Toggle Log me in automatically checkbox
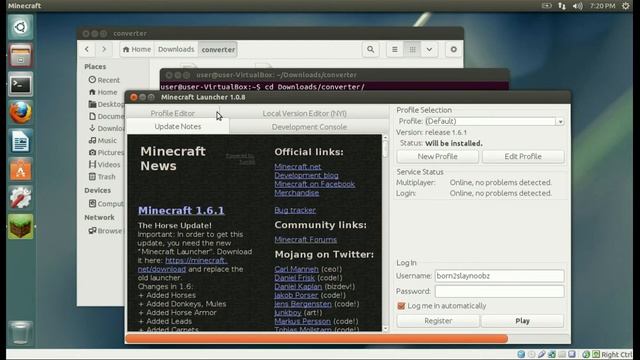 pyautogui.click(x=401, y=306)
